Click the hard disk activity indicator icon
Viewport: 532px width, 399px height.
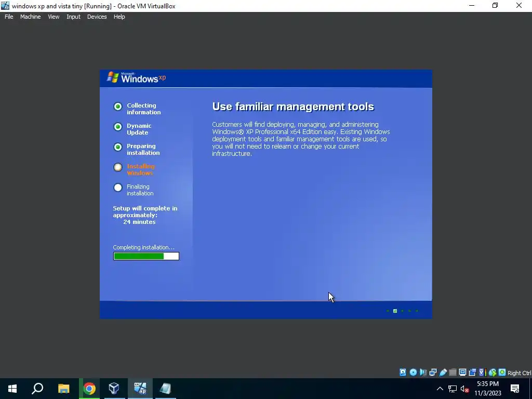[x=403, y=373]
